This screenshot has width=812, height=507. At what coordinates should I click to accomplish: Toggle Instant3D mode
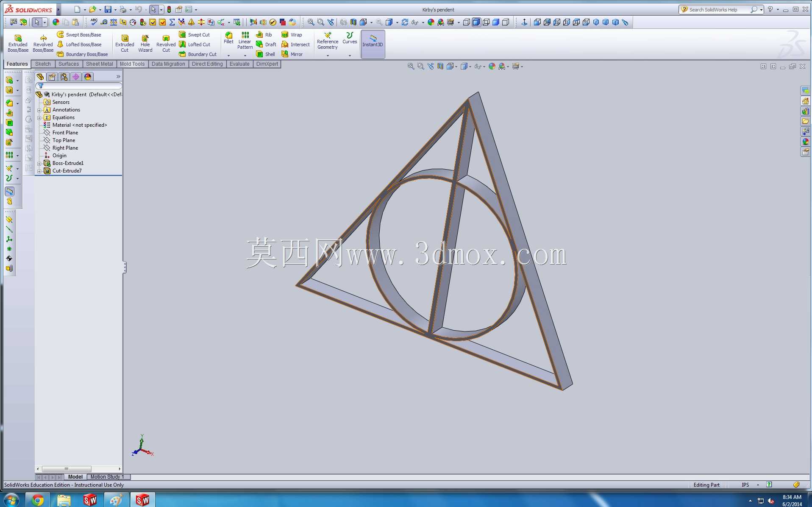coord(373,44)
